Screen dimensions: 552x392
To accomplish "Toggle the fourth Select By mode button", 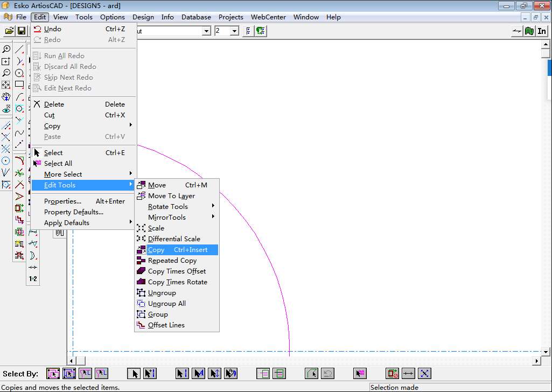I will click(101, 373).
